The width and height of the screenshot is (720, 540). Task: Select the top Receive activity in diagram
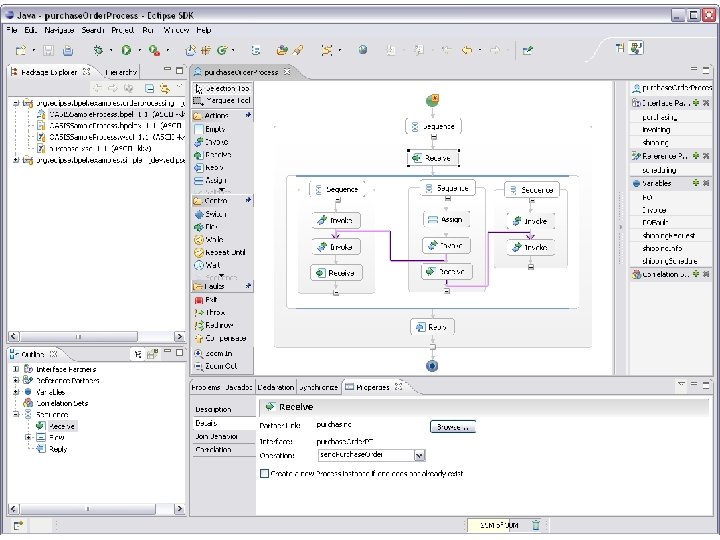433,158
